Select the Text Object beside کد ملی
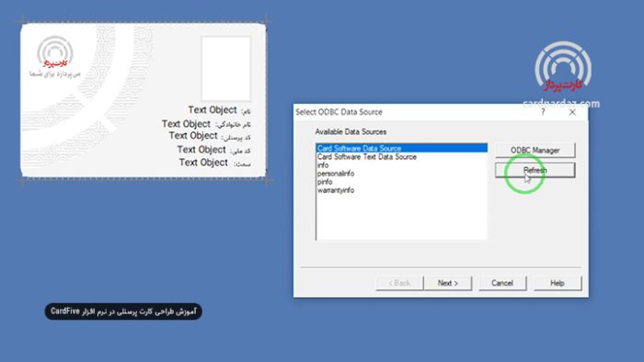Image resolution: width=644 pixels, height=362 pixels. pyautogui.click(x=201, y=150)
